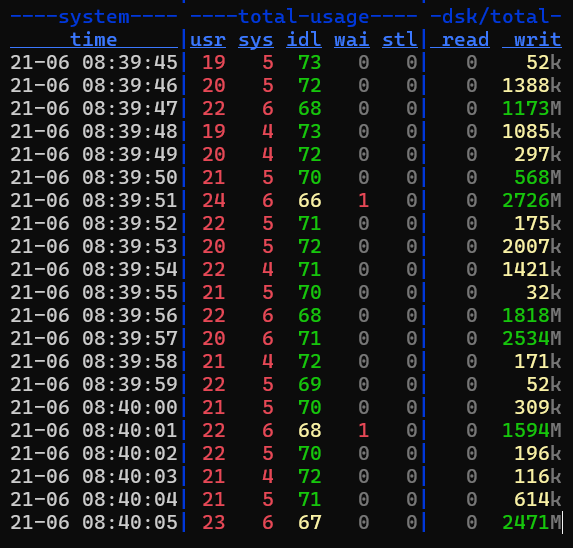Screen dimensions: 573x548
Task: Click the 116k write value
Action: pyautogui.click(x=538, y=476)
